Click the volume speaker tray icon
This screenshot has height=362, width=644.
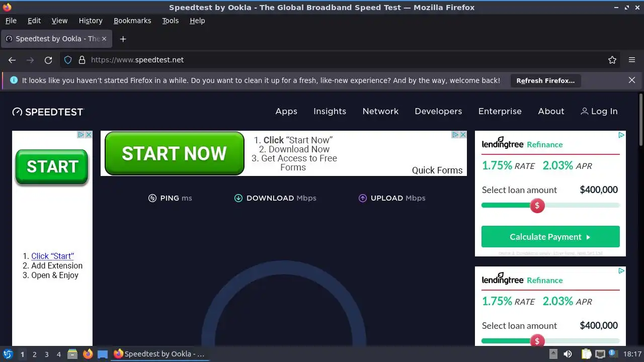pyautogui.click(x=568, y=354)
